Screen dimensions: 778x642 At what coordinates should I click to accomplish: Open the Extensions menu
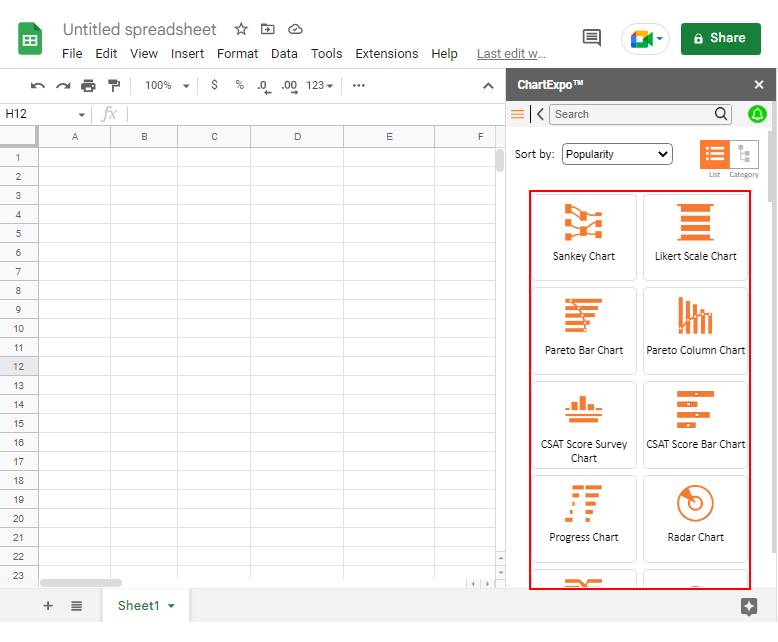387,54
